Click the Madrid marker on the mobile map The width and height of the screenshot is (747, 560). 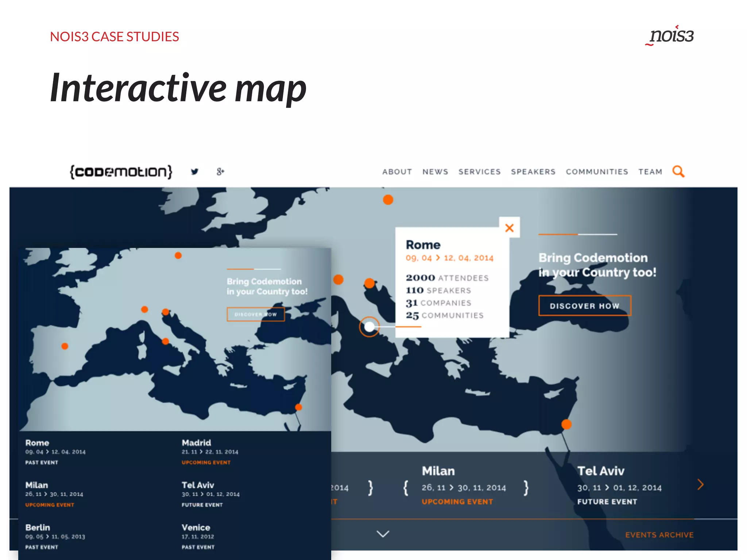[x=65, y=346]
